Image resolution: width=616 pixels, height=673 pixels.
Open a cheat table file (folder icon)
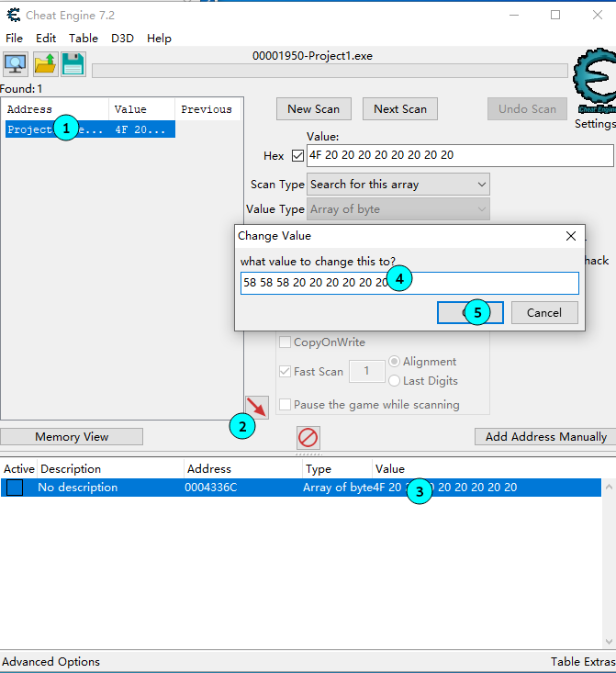coord(45,64)
